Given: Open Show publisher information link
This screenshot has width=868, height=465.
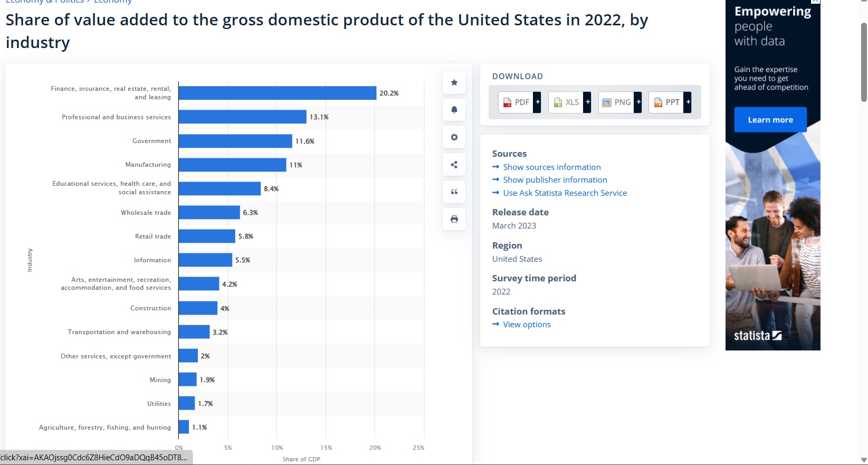Looking at the screenshot, I should (x=555, y=180).
